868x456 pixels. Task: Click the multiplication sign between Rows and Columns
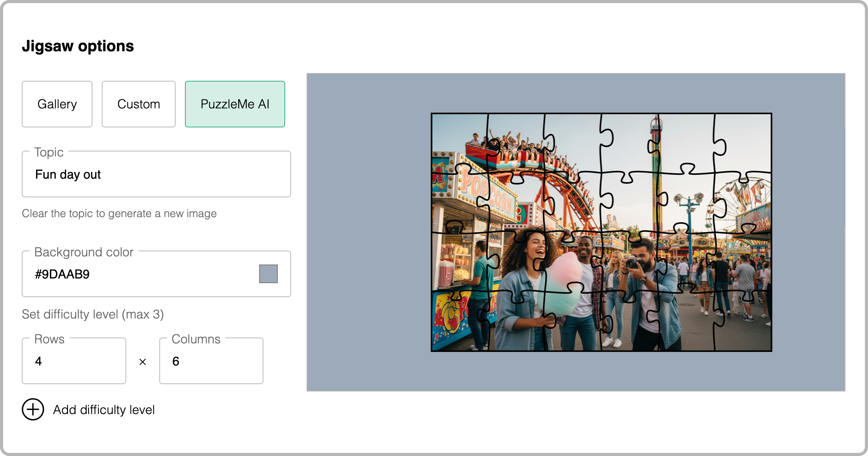coord(143,362)
